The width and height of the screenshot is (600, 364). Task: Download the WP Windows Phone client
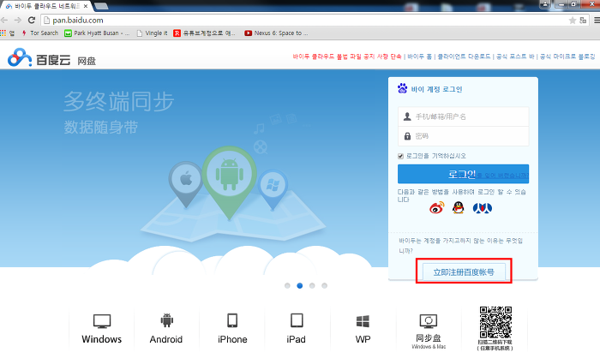pyautogui.click(x=363, y=329)
